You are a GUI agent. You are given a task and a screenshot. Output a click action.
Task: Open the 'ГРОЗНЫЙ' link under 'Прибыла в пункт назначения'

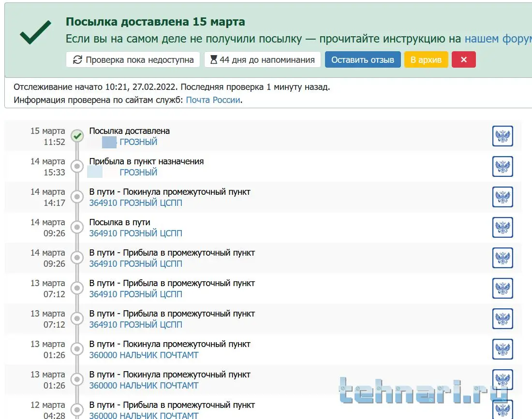[138, 172]
